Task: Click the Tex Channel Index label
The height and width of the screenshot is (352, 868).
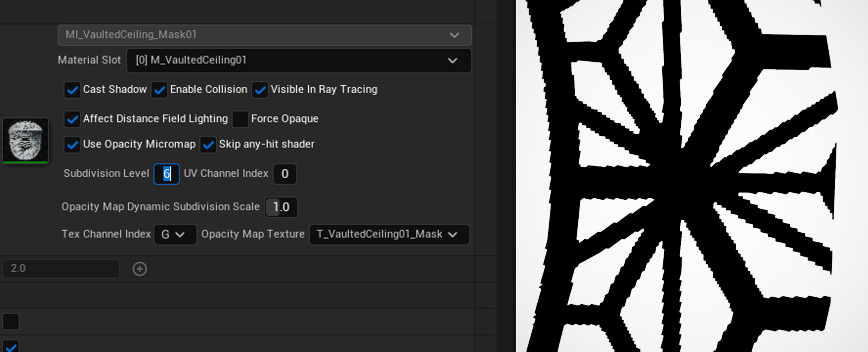Action: pos(106,234)
